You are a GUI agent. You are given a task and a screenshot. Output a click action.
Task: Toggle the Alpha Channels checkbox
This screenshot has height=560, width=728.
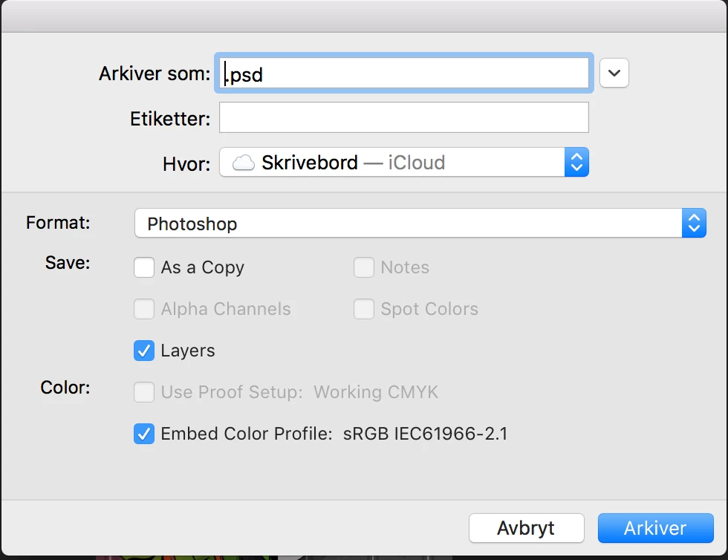144,309
